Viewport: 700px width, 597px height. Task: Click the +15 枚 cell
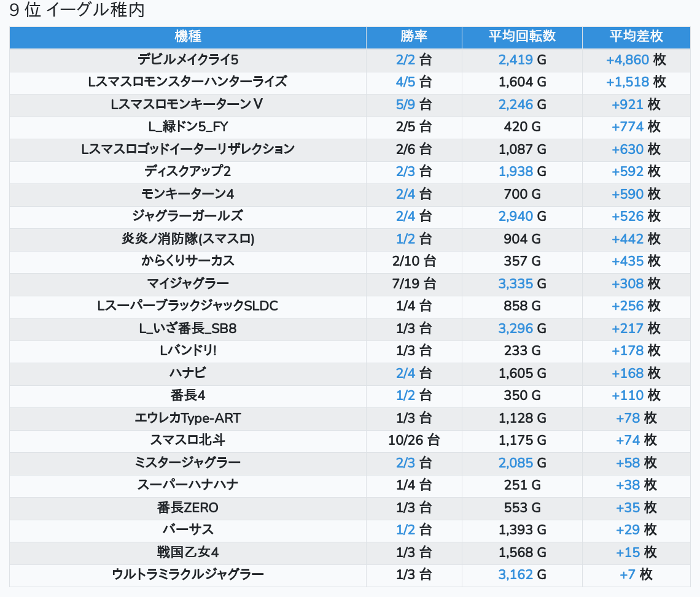[636, 552]
